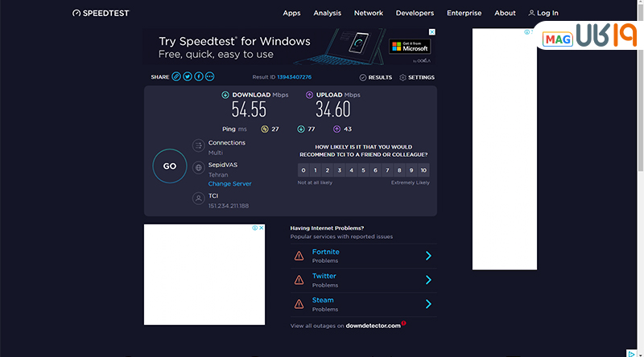
Task: Open the Analysis menu
Action: click(x=328, y=13)
